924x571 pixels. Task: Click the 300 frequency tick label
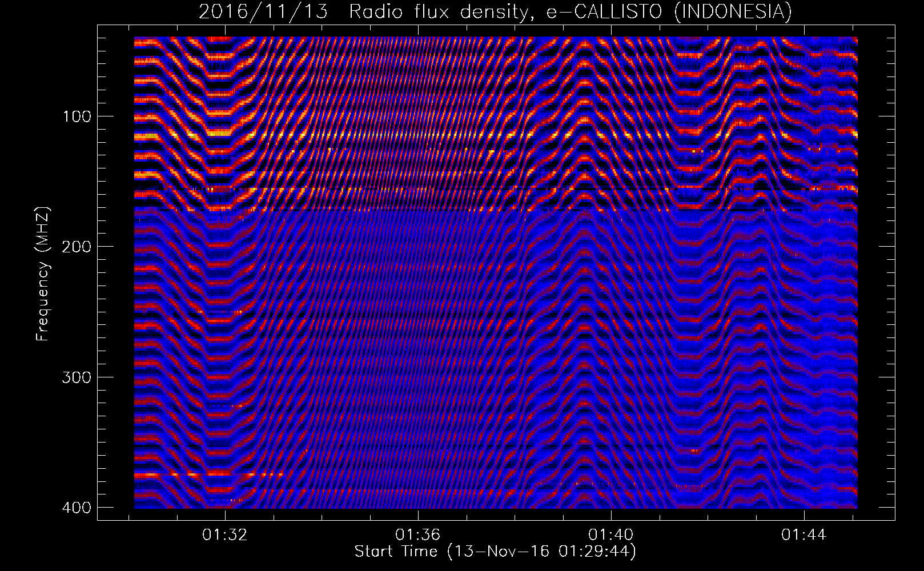77,377
